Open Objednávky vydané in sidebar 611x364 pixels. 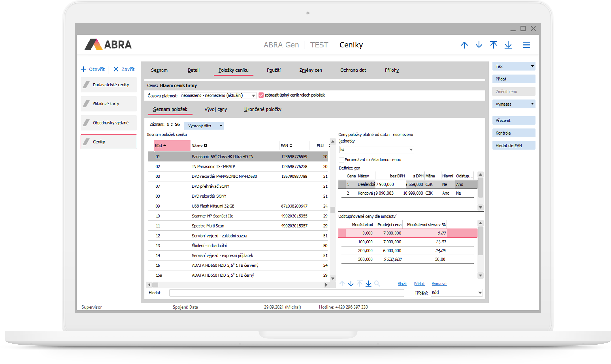[109, 123]
